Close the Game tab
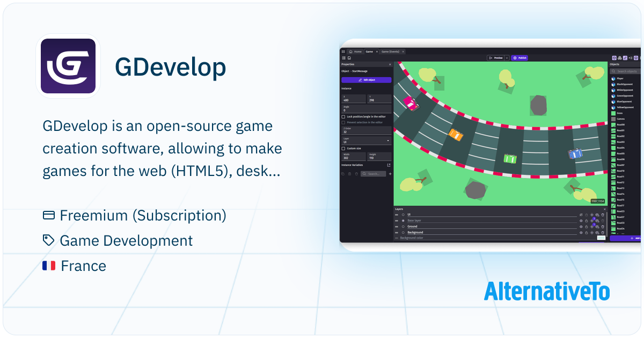Image resolution: width=644 pixels, height=338 pixels. coord(377,52)
